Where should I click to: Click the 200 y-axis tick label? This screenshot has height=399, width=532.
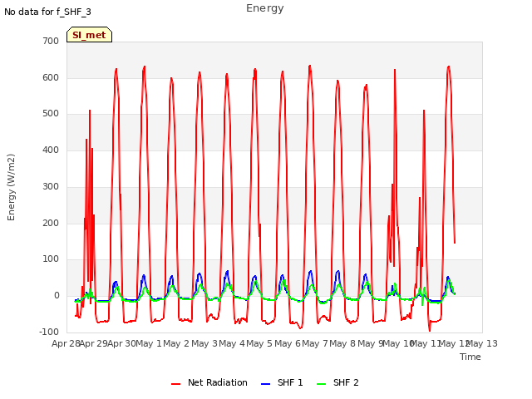coord(51,224)
